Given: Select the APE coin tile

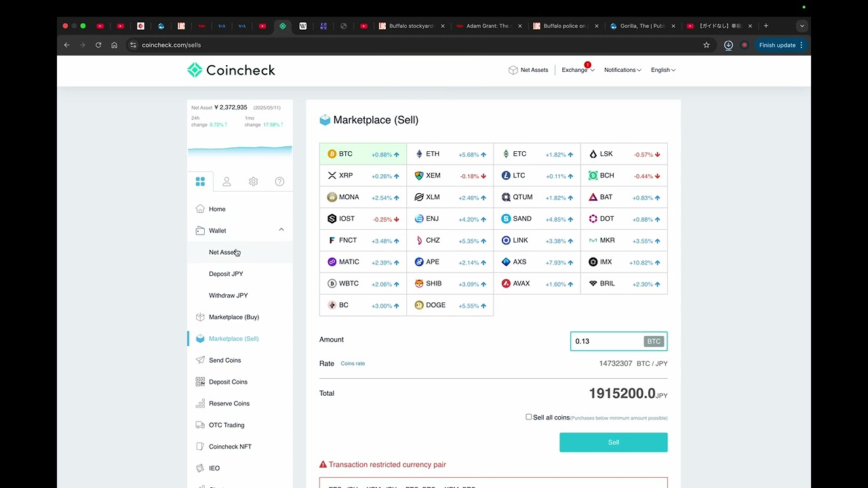Looking at the screenshot, I should (450, 262).
